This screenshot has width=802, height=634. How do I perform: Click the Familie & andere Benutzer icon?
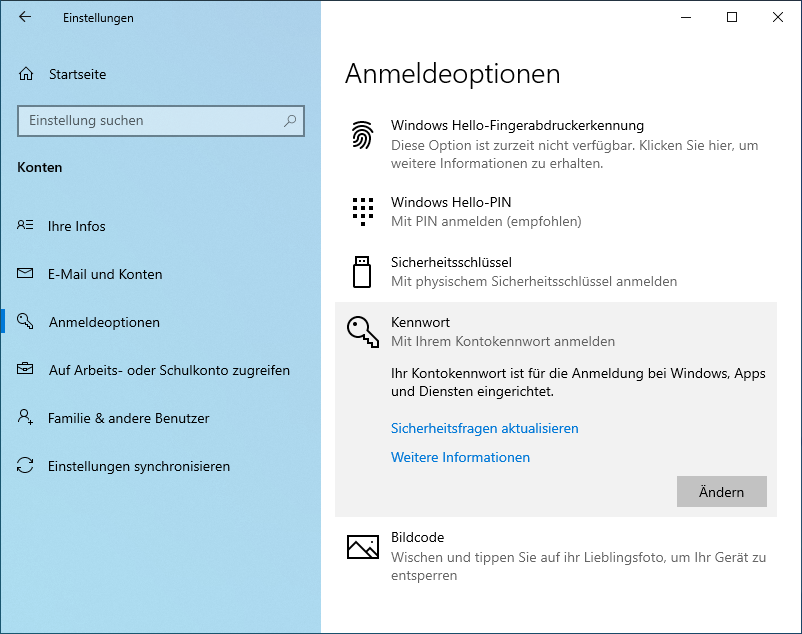click(x=26, y=418)
